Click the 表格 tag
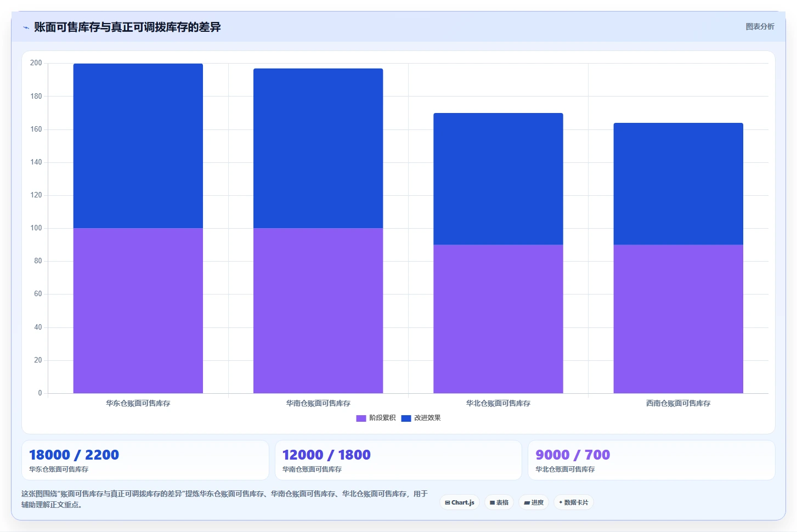This screenshot has height=532, width=797. coord(499,502)
